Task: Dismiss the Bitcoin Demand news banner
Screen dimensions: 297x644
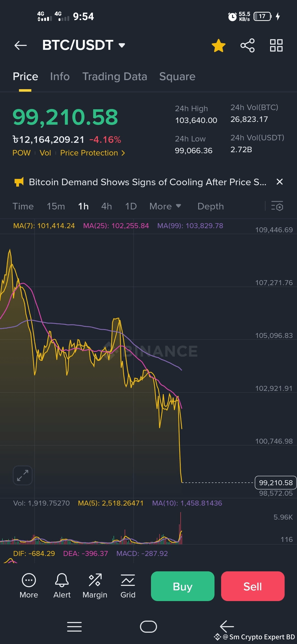Action: 279,182
